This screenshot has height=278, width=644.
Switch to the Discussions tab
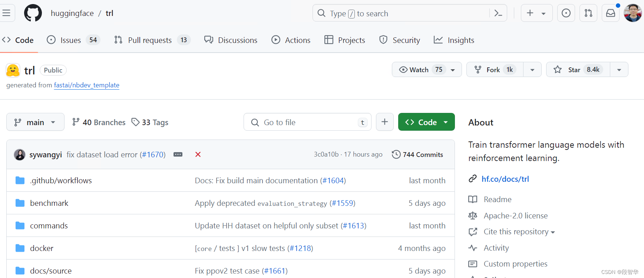point(231,40)
